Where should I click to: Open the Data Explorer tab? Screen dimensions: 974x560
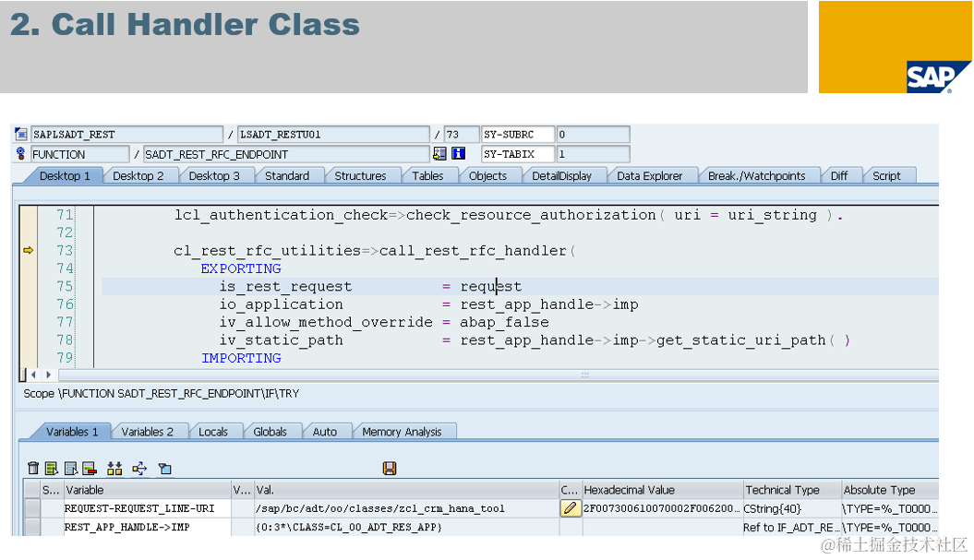(x=649, y=175)
